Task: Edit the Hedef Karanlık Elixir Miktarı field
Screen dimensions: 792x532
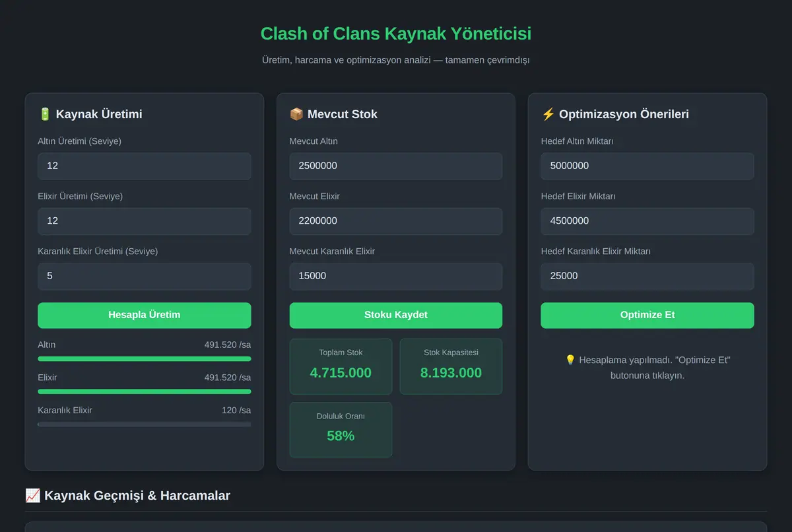Action: point(647,276)
